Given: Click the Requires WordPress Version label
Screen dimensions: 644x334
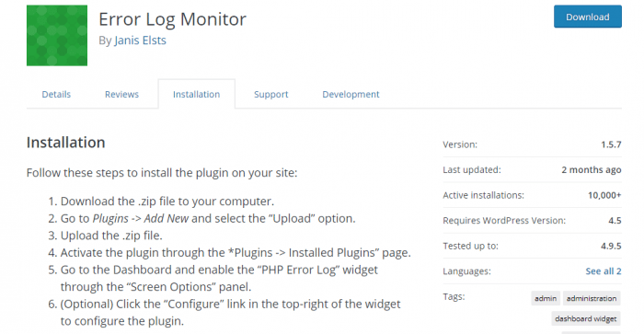Looking at the screenshot, I should pos(504,221).
